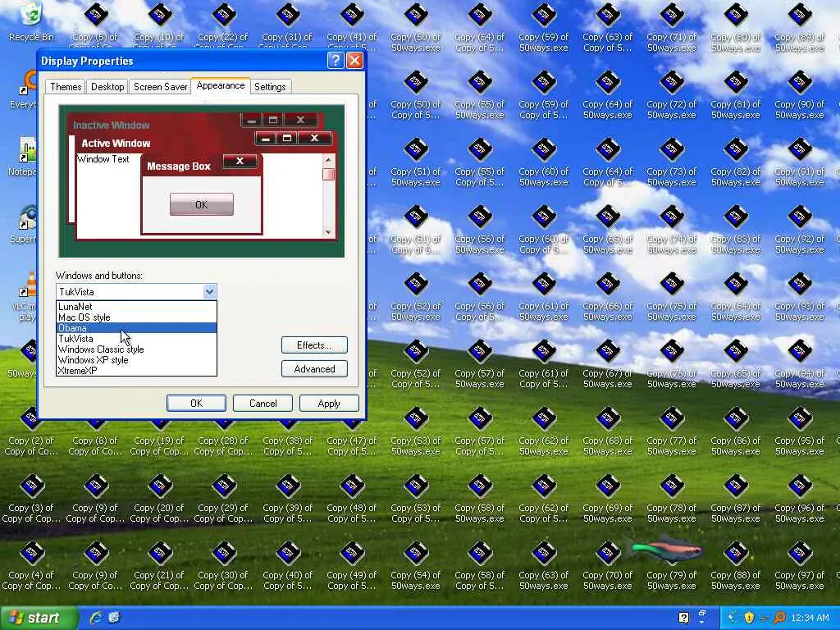The width and height of the screenshot is (840, 630).
Task: Click the preview window scrollbar up arrow
Action: click(328, 160)
